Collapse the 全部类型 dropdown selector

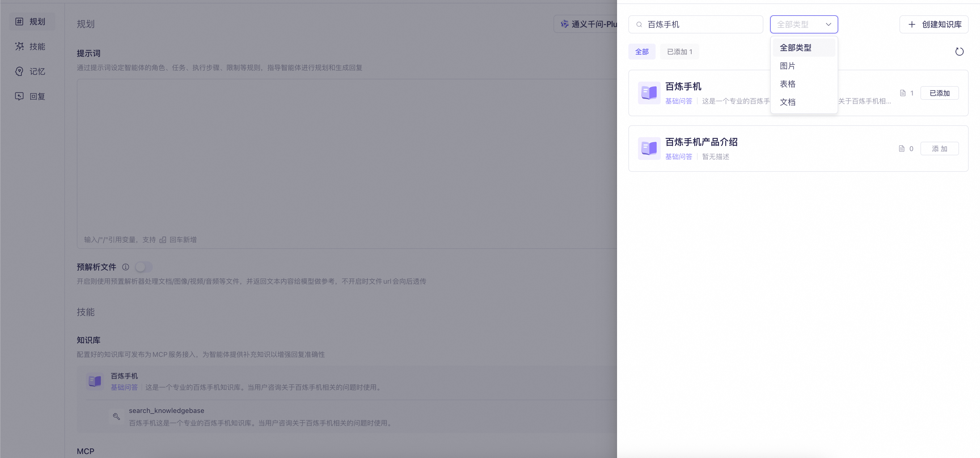coord(803,25)
